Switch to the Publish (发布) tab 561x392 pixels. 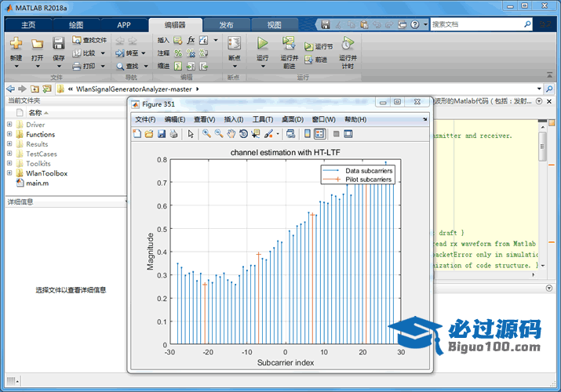[x=226, y=25]
